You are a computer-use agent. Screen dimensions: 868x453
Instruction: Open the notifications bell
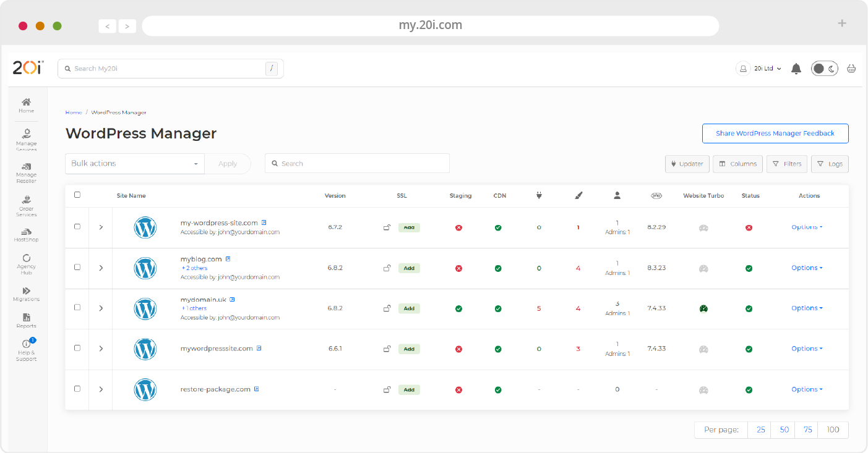pyautogui.click(x=796, y=69)
